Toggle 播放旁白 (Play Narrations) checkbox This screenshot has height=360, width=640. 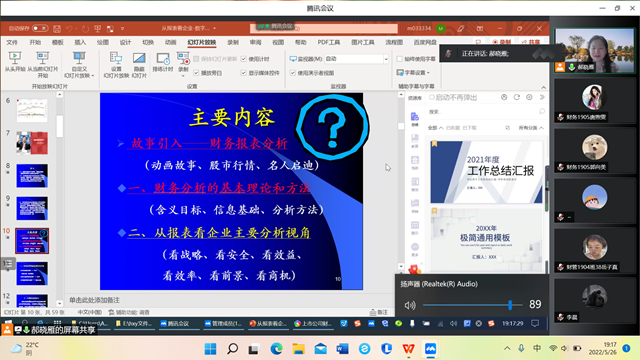click(x=196, y=73)
